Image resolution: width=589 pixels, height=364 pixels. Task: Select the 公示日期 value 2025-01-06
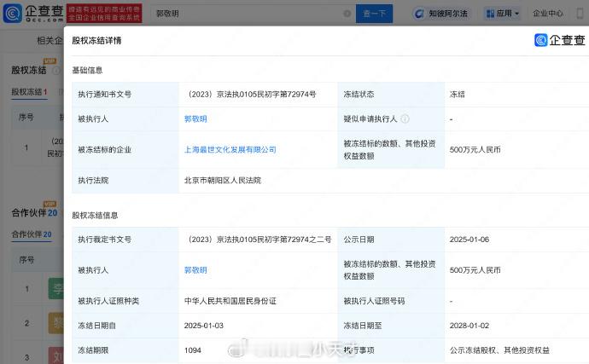click(x=469, y=240)
